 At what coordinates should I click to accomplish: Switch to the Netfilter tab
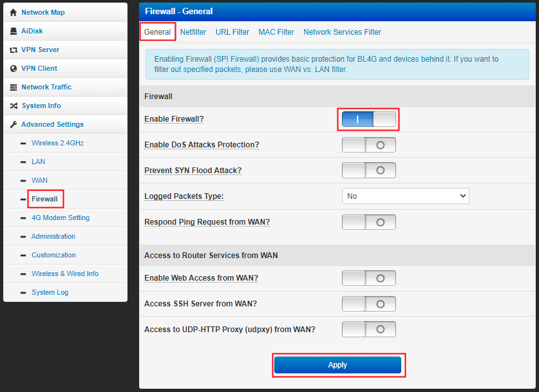coord(193,32)
